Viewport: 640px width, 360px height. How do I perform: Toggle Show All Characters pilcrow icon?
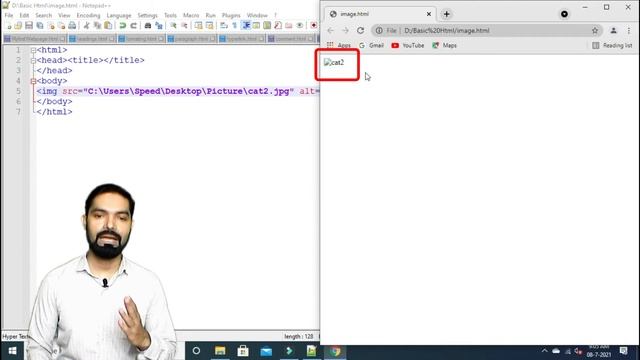pyautogui.click(x=235, y=25)
